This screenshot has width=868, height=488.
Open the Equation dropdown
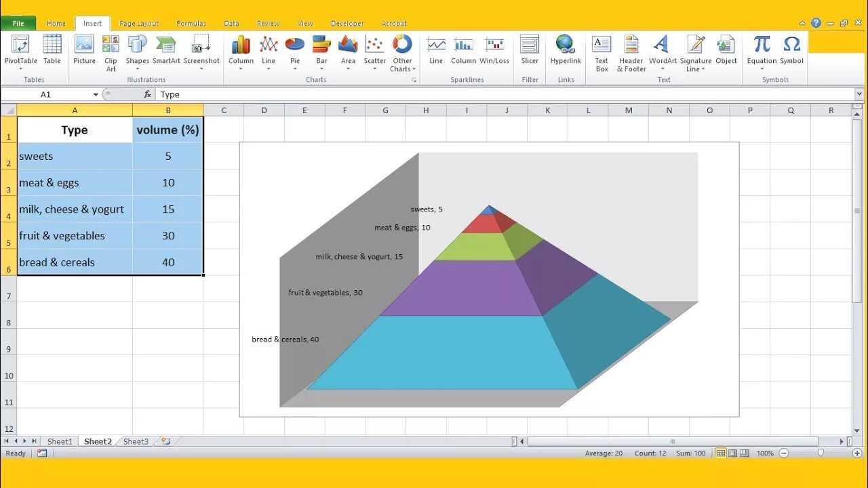[x=762, y=52]
